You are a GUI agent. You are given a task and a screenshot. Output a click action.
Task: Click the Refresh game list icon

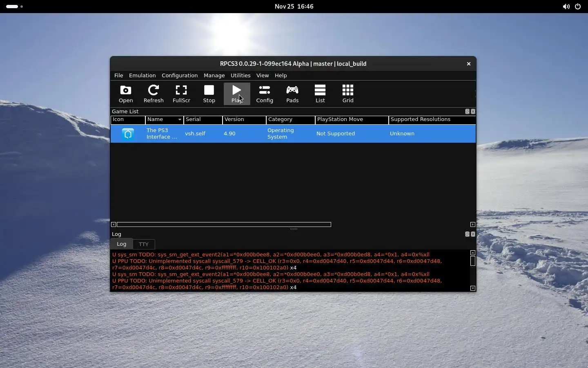click(x=154, y=94)
